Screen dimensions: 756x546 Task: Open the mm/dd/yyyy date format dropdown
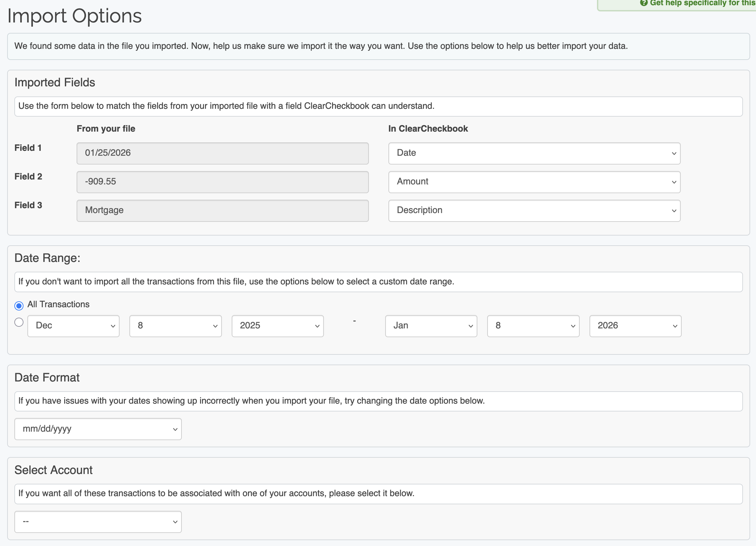pyautogui.click(x=98, y=429)
